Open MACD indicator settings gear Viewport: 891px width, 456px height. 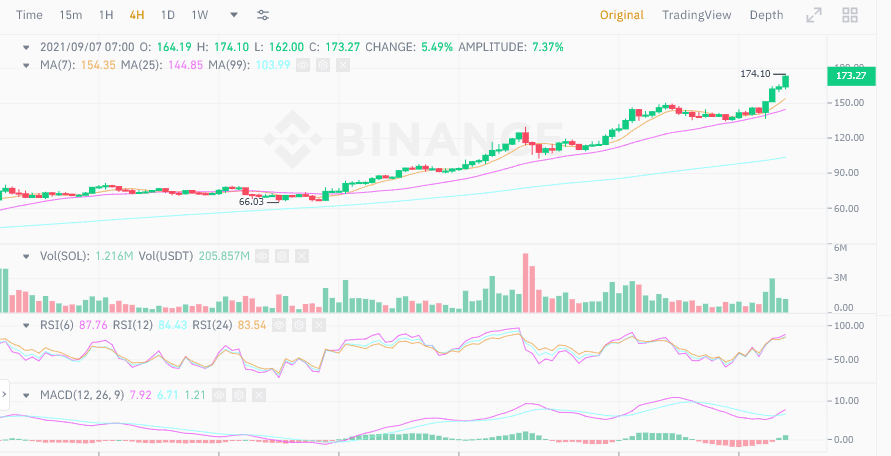(x=239, y=395)
